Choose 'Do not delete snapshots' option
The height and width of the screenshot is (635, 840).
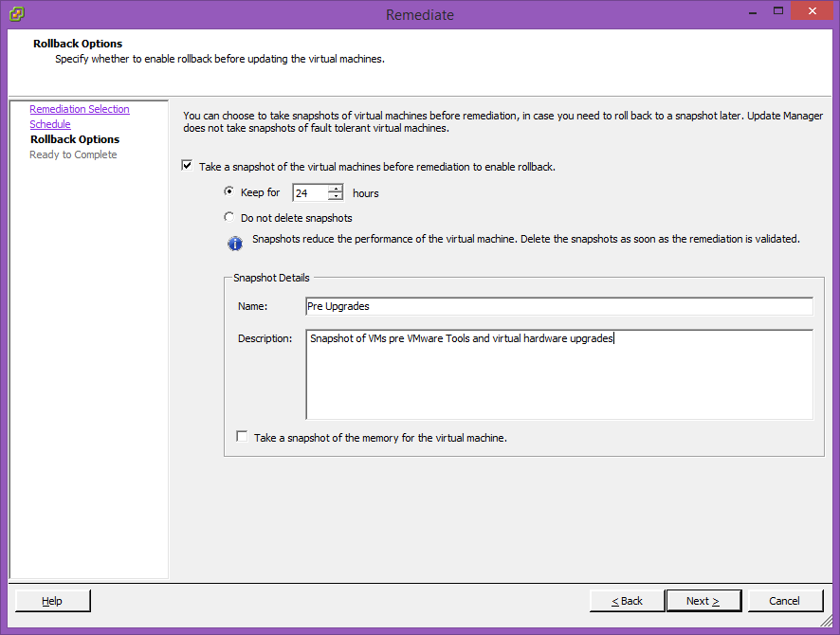pos(228,217)
